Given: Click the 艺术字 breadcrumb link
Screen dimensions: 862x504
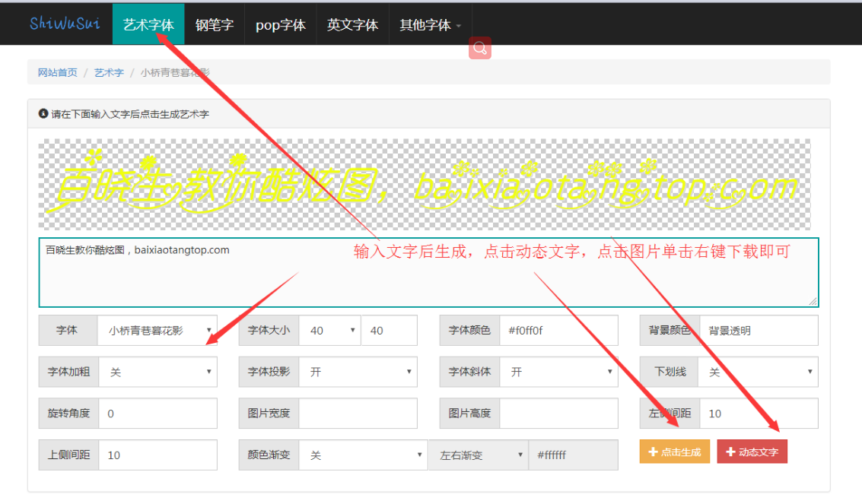Looking at the screenshot, I should tap(109, 72).
